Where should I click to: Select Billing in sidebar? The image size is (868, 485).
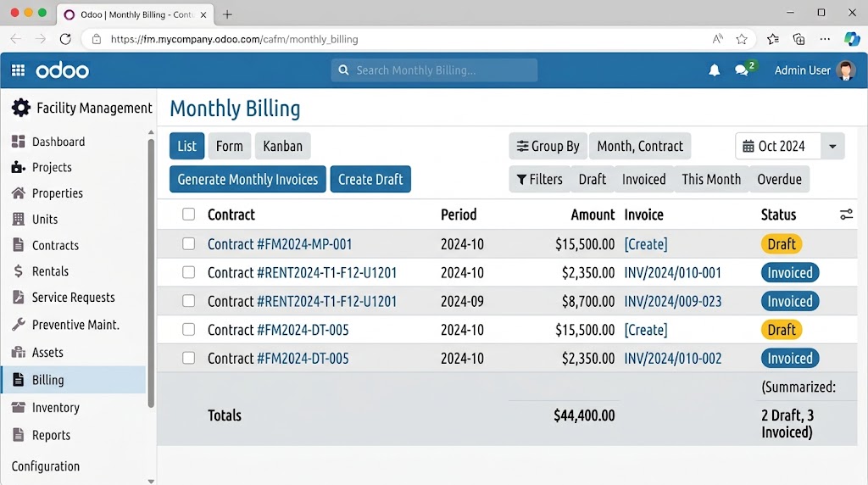point(74,380)
